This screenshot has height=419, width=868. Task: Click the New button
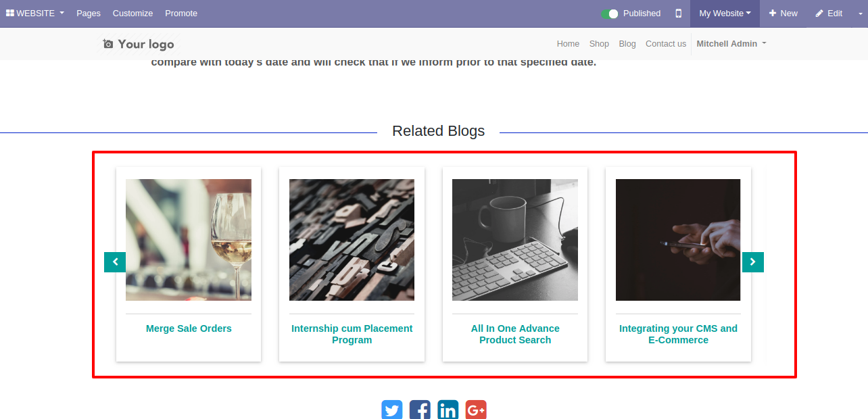coord(783,14)
